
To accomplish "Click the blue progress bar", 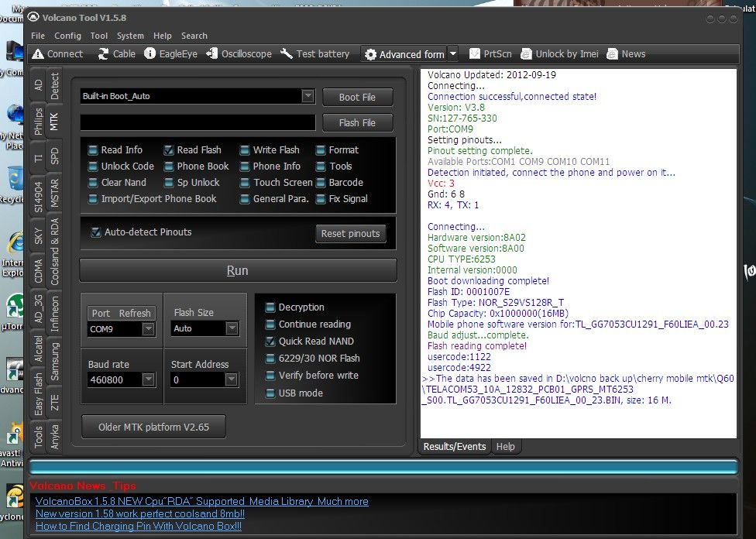I will (383, 467).
